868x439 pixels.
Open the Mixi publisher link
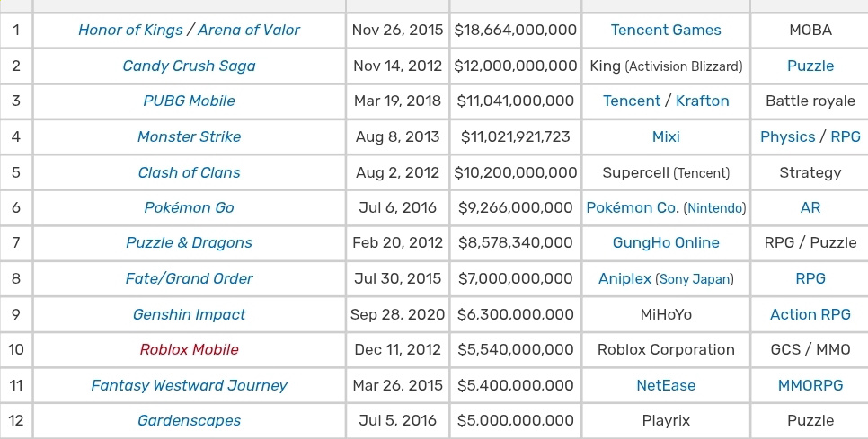[x=666, y=136]
